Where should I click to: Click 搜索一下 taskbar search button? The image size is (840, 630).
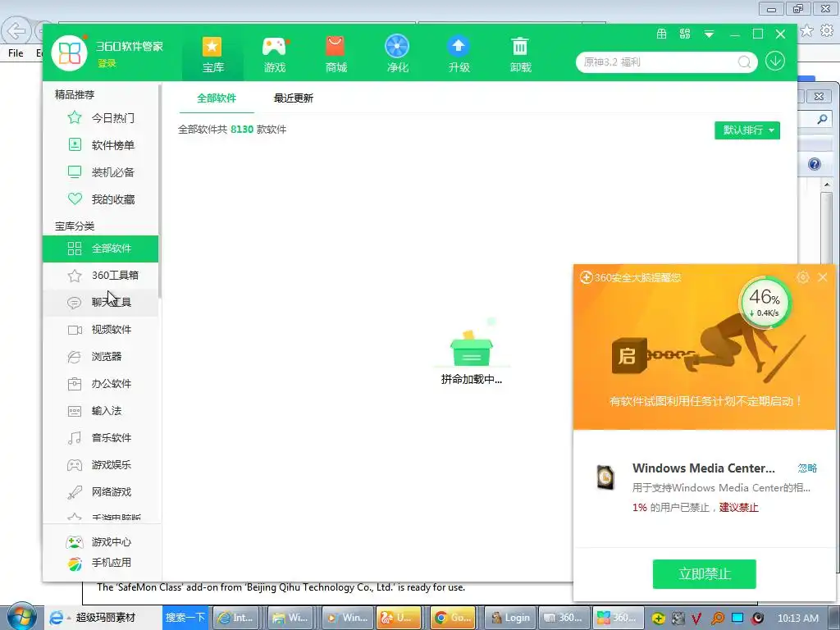pyautogui.click(x=185, y=617)
